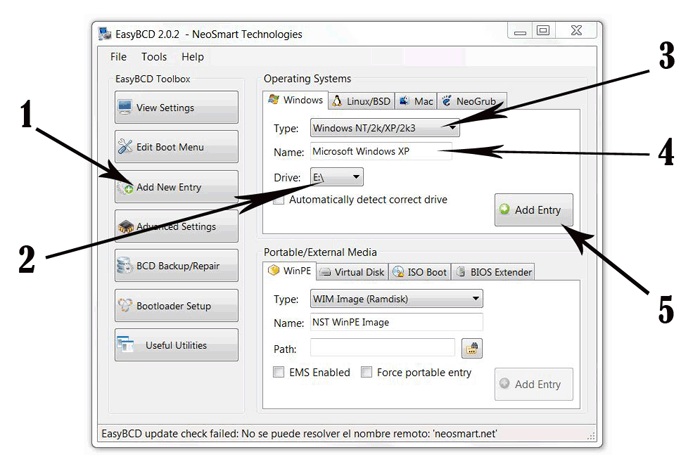Open Useful Utilities section
Screen dimensions: 700x464
point(176,345)
